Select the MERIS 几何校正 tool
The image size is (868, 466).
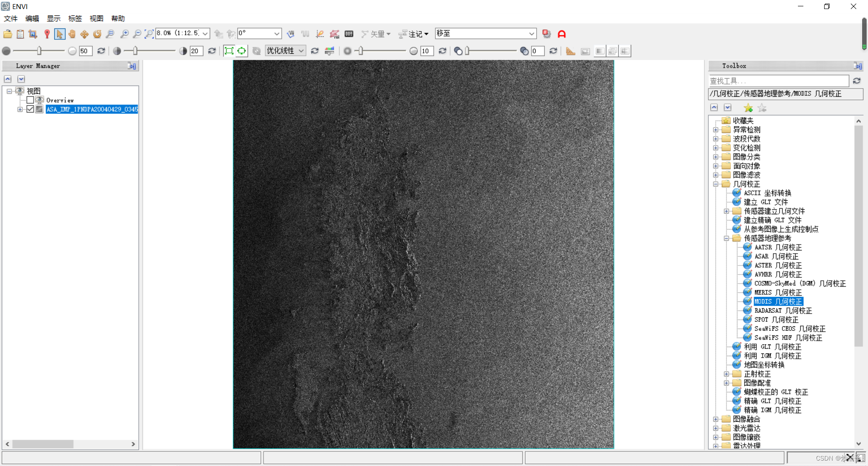(x=778, y=292)
